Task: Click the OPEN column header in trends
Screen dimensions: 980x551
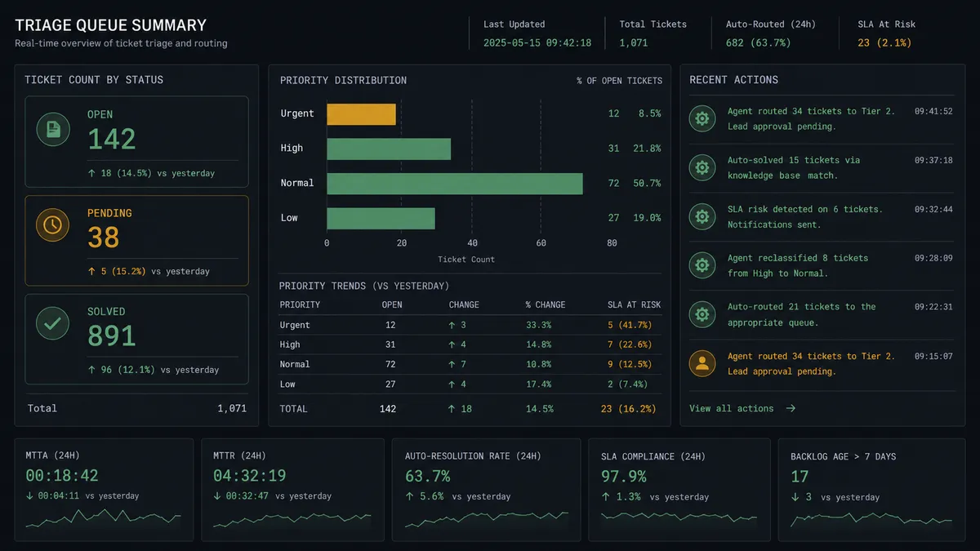Action: (392, 304)
